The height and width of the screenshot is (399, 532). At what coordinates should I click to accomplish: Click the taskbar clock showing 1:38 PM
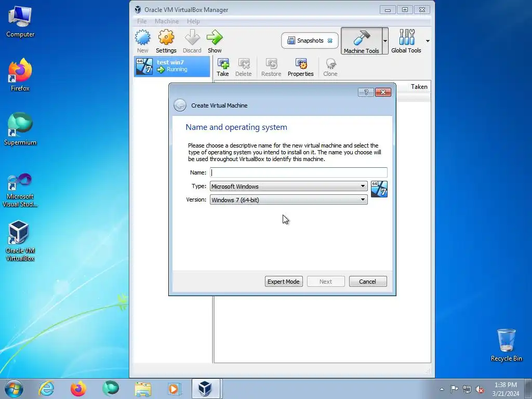[506, 389]
